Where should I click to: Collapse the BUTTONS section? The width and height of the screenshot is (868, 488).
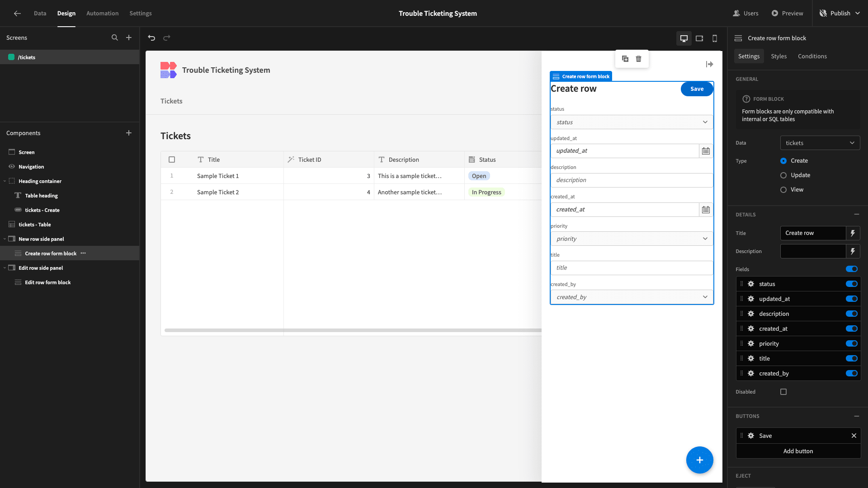click(857, 416)
